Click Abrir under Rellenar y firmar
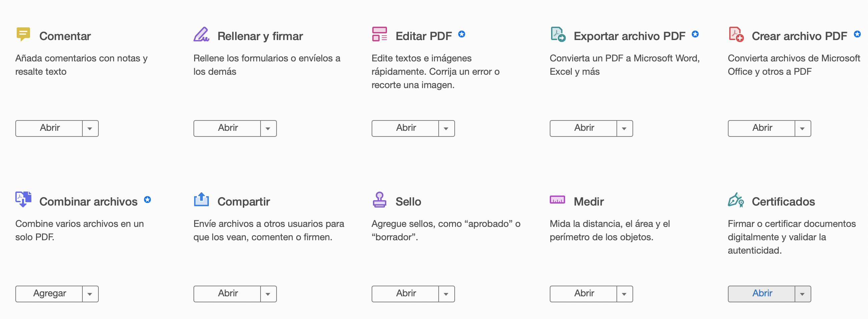 pyautogui.click(x=228, y=128)
